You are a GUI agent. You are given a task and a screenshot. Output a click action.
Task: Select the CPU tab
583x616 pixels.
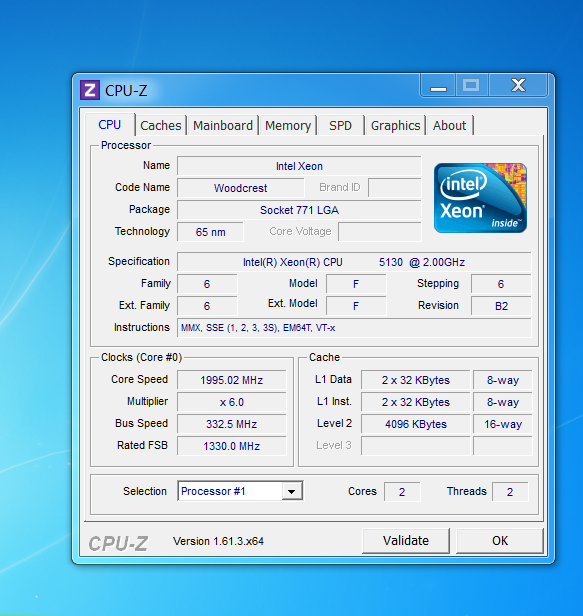click(x=110, y=125)
